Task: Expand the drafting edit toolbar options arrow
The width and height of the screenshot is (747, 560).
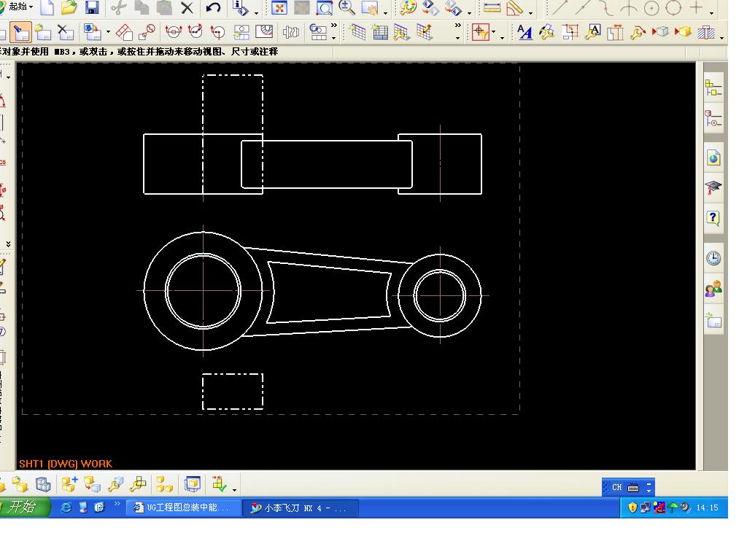Action: click(722, 38)
